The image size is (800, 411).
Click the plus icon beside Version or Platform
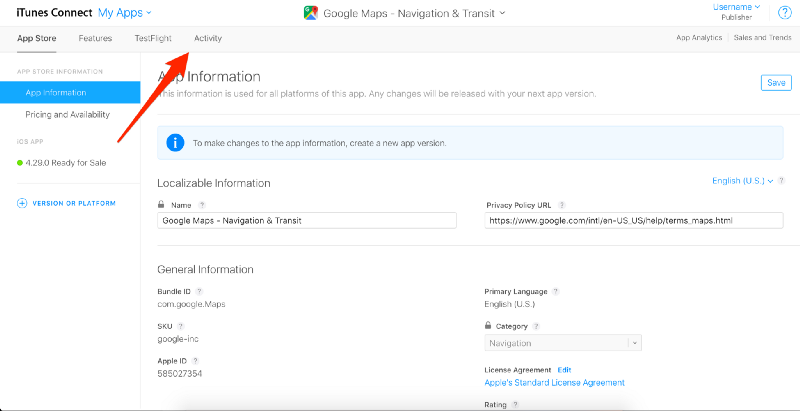pos(22,203)
